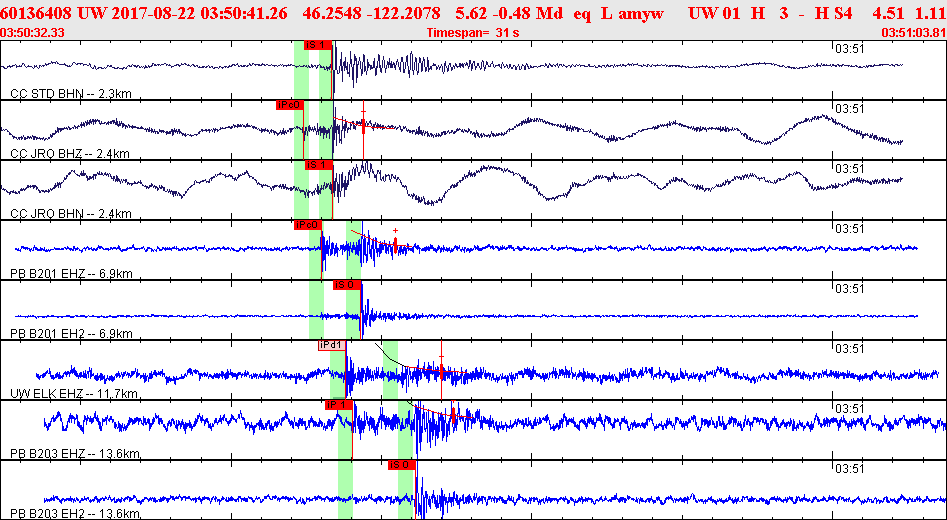947x520 pixels.
Task: Click the station label 'CC JRO BHZ -- 2.4km'
Action: click(70, 154)
